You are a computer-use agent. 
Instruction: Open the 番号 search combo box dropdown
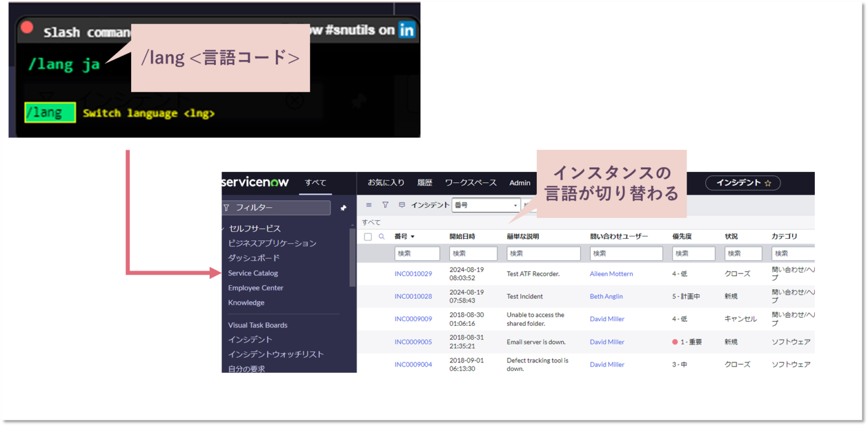pos(515,205)
